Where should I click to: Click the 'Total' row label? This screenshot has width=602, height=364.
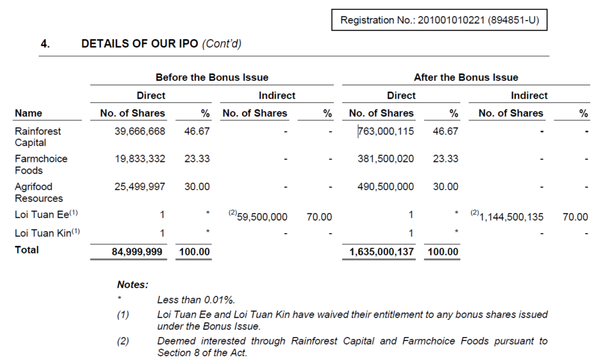click(27, 250)
